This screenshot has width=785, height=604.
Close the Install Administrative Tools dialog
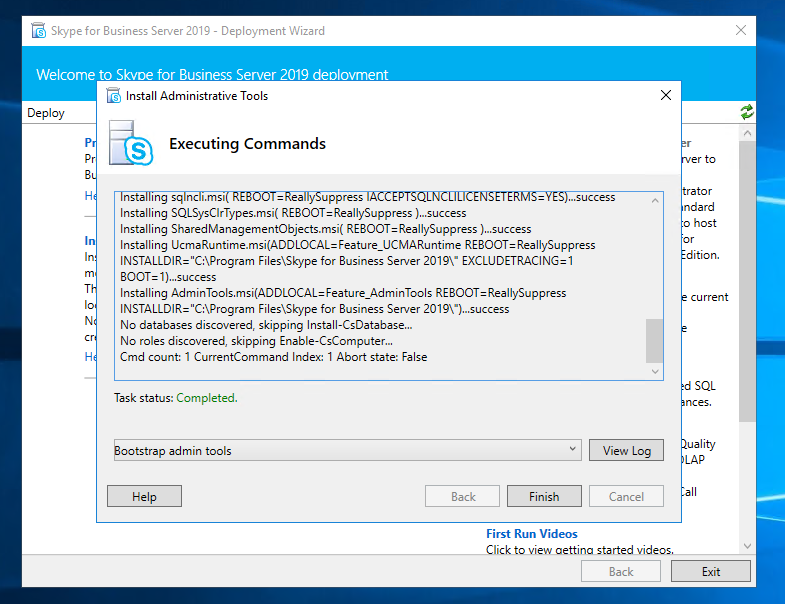[665, 95]
